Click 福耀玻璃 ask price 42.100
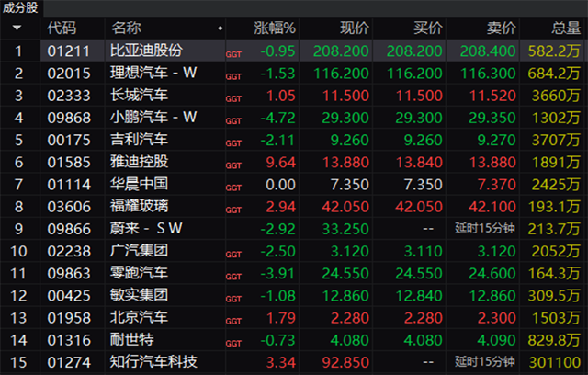588x375 pixels. click(x=492, y=207)
